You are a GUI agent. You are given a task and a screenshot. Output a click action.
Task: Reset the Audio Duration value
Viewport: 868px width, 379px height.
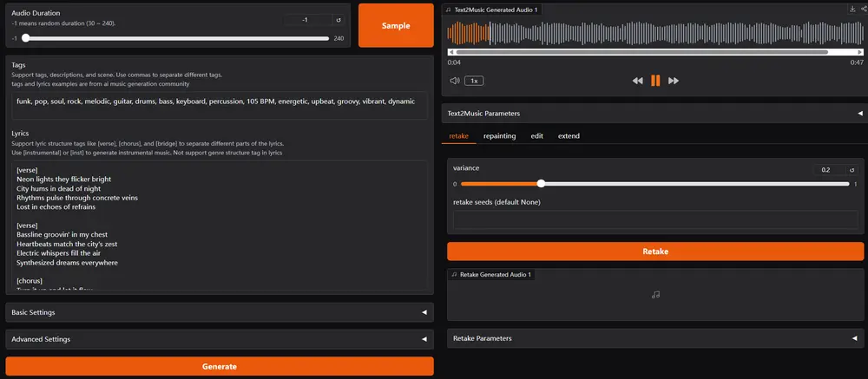(x=339, y=20)
